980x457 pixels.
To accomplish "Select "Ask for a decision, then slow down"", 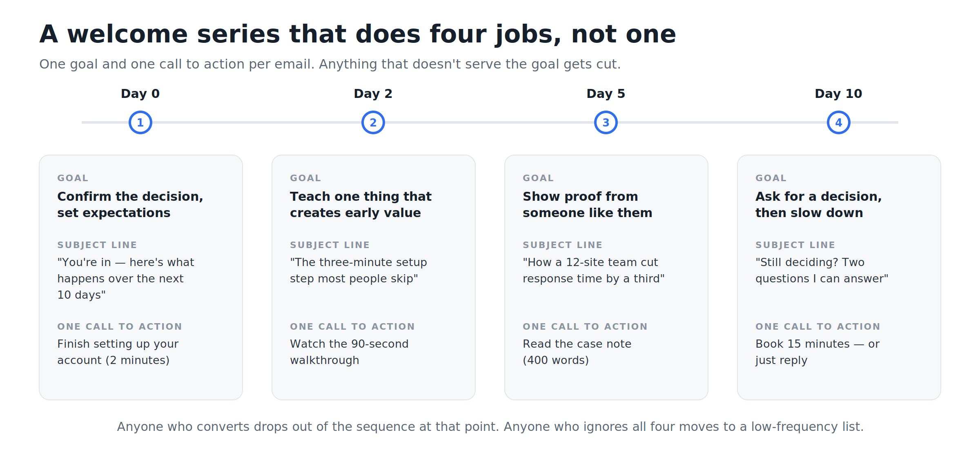I will coord(819,204).
